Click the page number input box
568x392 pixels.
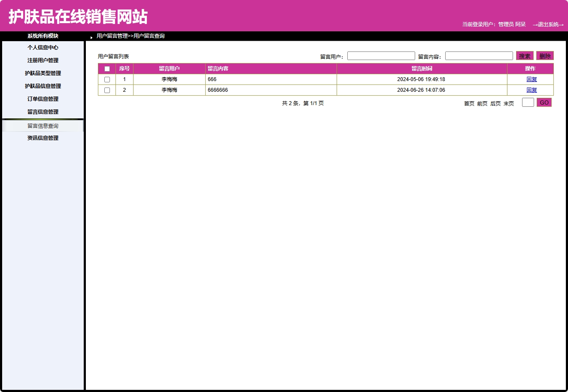[x=528, y=102]
